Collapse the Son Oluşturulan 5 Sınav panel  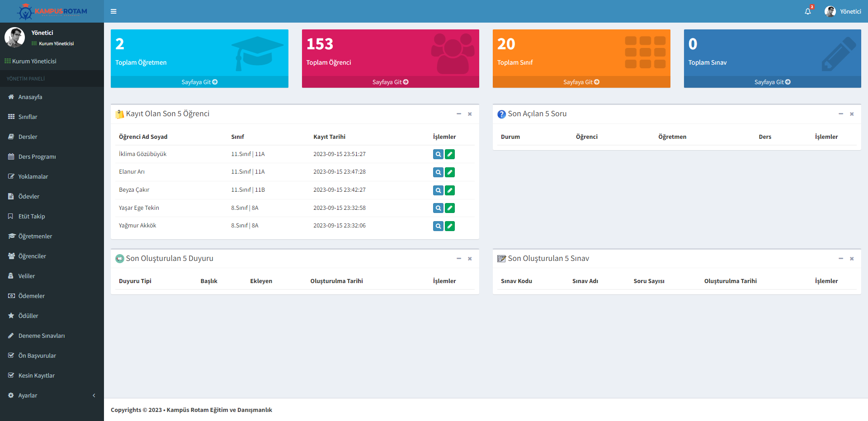click(x=840, y=259)
